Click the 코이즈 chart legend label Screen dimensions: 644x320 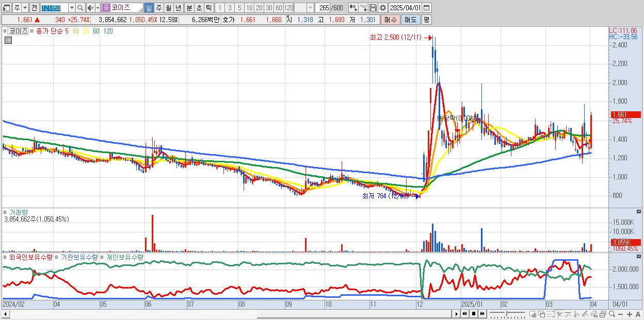[18, 31]
